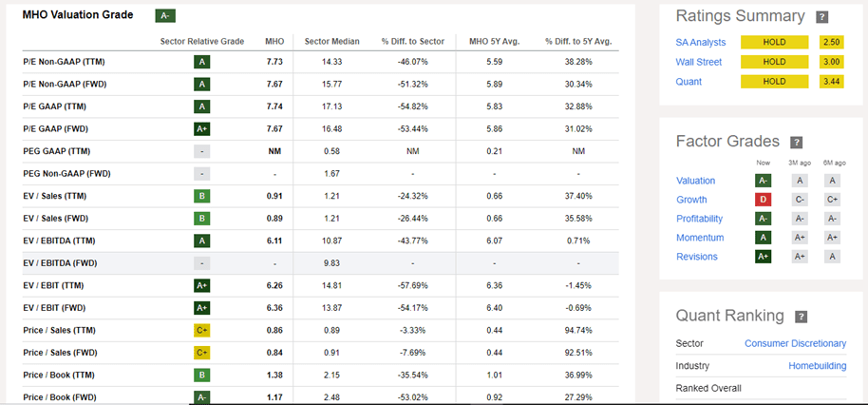Open the Wall Street rating link
The width and height of the screenshot is (868, 405).
(x=698, y=62)
